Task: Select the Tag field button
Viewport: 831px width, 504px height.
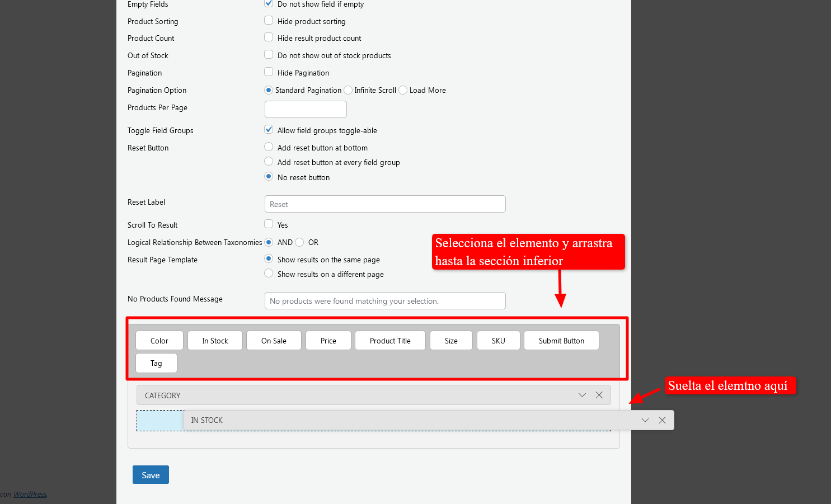Action: (x=156, y=363)
